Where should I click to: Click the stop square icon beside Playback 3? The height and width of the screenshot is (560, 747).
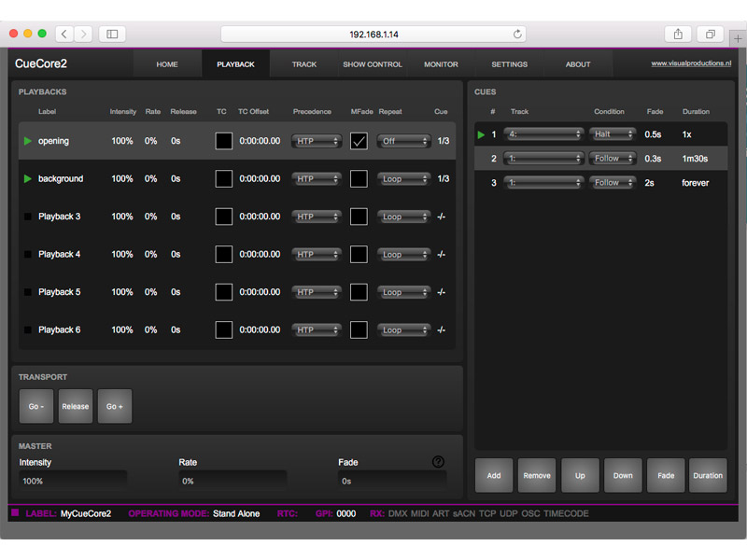coord(27,217)
